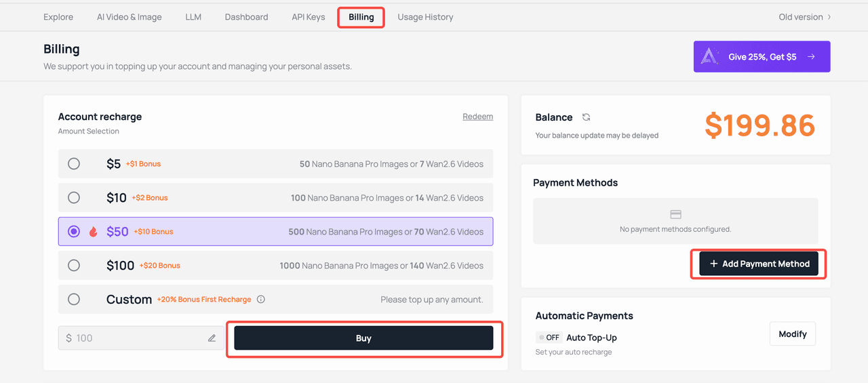
Task: Select the Custom amount radio button
Action: pos(74,299)
